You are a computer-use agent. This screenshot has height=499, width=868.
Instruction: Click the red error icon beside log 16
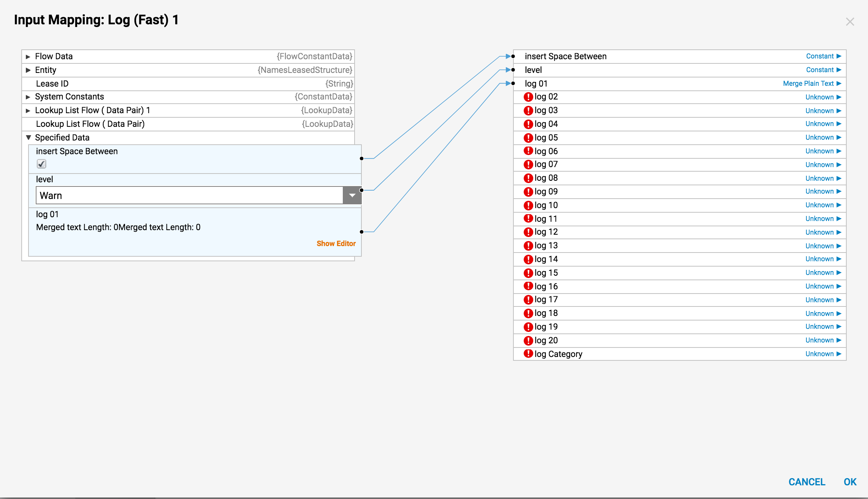pyautogui.click(x=528, y=286)
